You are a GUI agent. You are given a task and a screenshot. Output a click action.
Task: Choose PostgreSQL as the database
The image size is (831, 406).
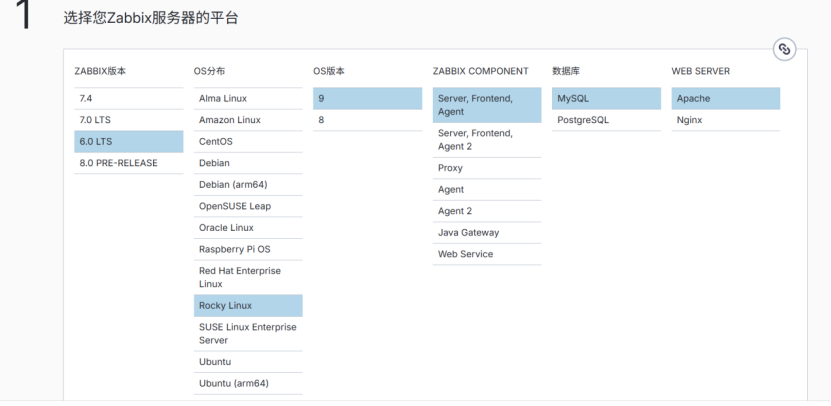[x=606, y=120]
